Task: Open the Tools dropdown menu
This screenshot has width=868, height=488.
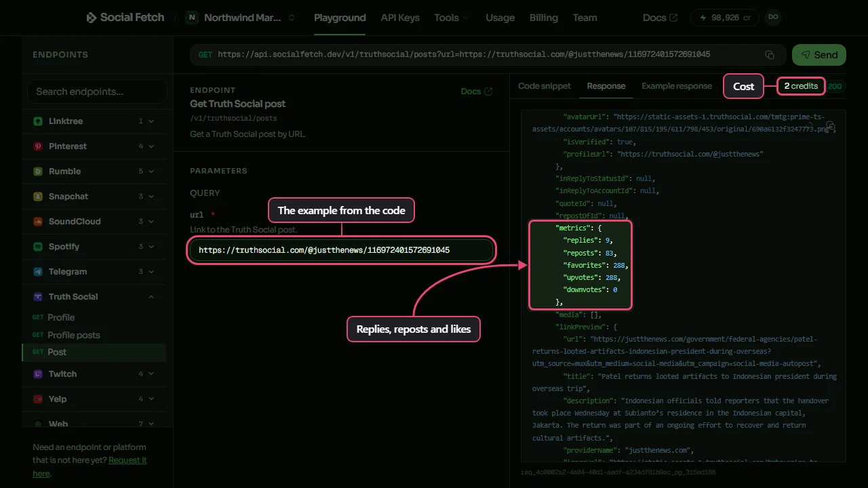Action: click(x=452, y=18)
